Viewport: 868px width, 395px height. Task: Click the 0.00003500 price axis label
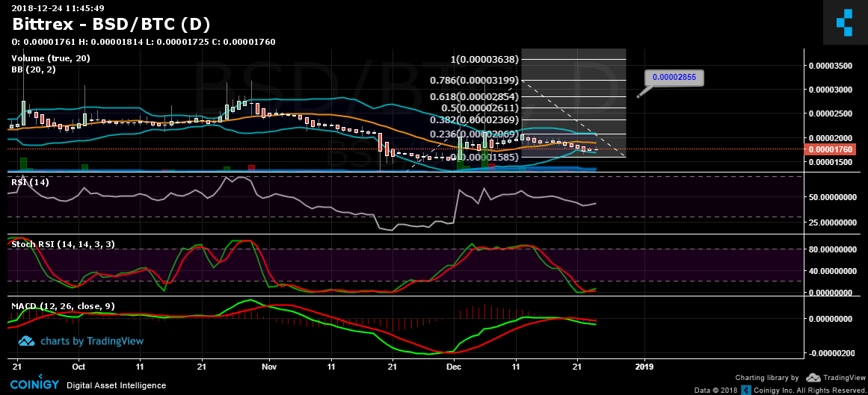(831, 66)
